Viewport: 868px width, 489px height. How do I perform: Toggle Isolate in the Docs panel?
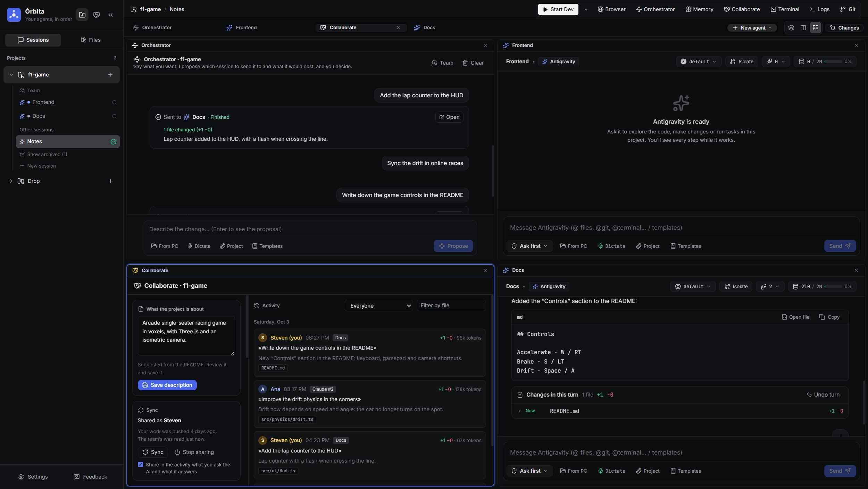coord(736,286)
